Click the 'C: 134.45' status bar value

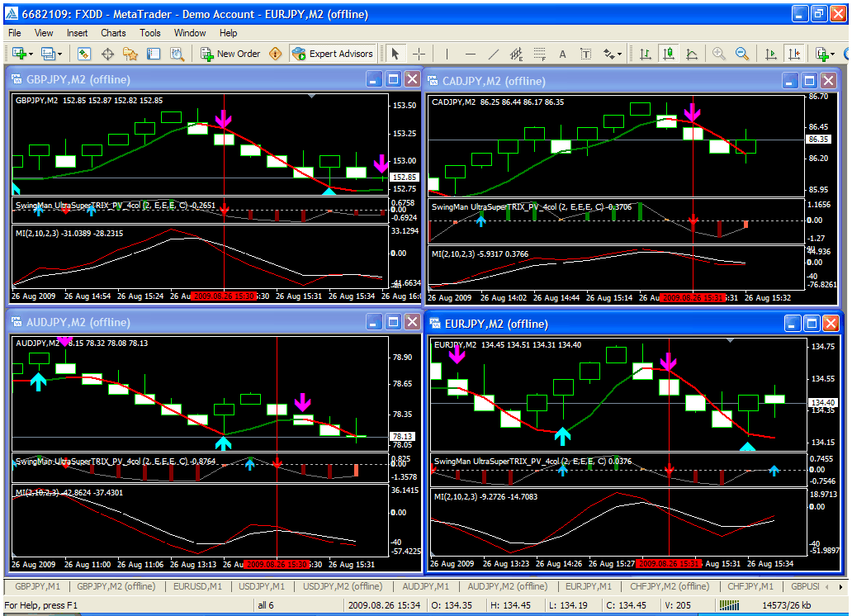[627, 605]
